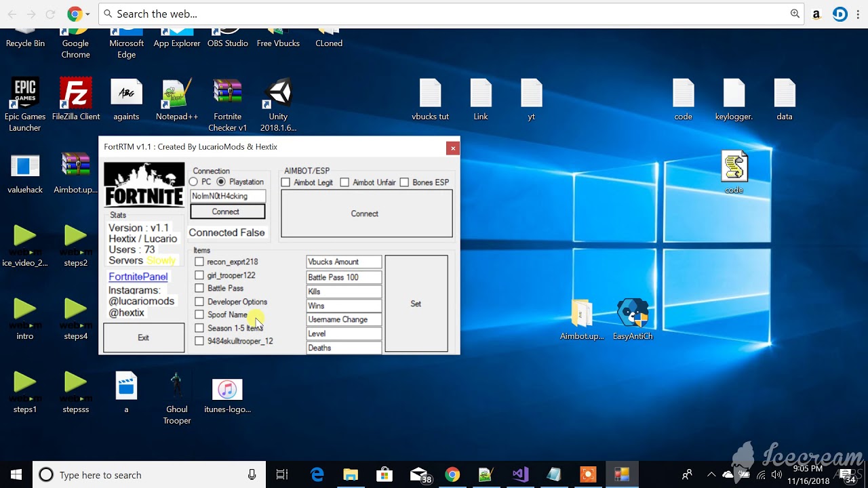
Task: Open Microsoft Store from the taskbar
Action: [x=384, y=474]
